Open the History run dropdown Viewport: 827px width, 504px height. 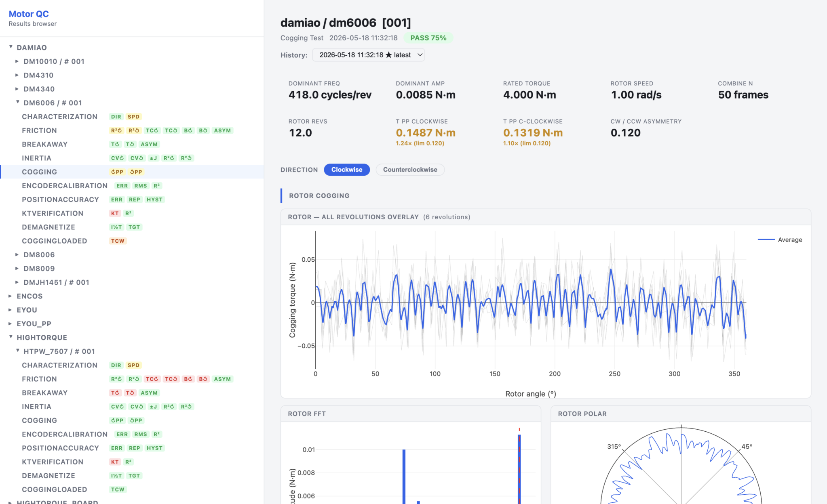368,55
